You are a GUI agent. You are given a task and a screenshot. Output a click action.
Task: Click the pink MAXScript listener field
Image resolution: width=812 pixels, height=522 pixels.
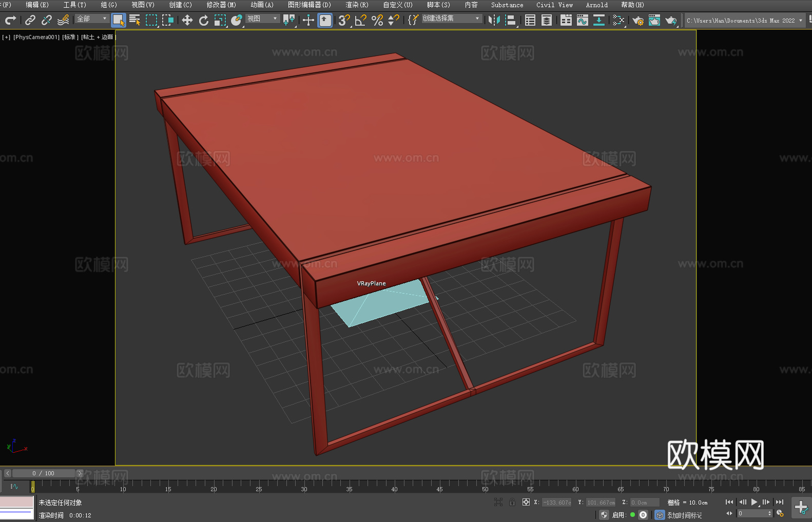click(17, 501)
